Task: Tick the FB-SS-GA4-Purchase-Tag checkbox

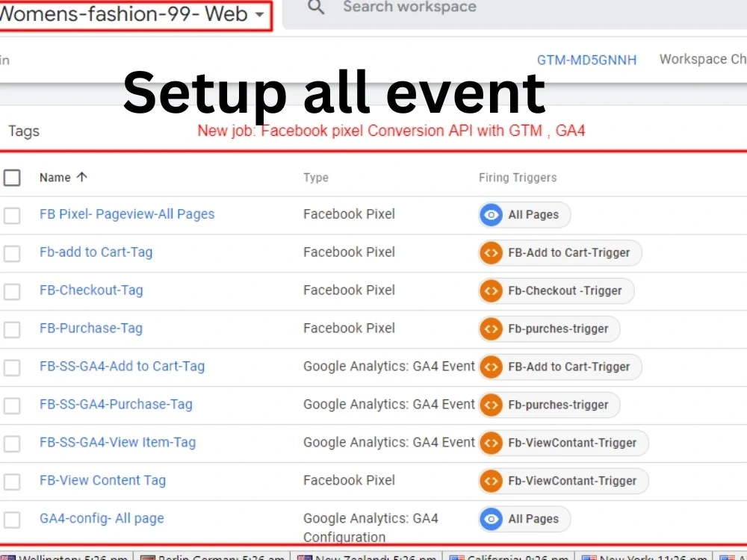Action: pos(12,405)
